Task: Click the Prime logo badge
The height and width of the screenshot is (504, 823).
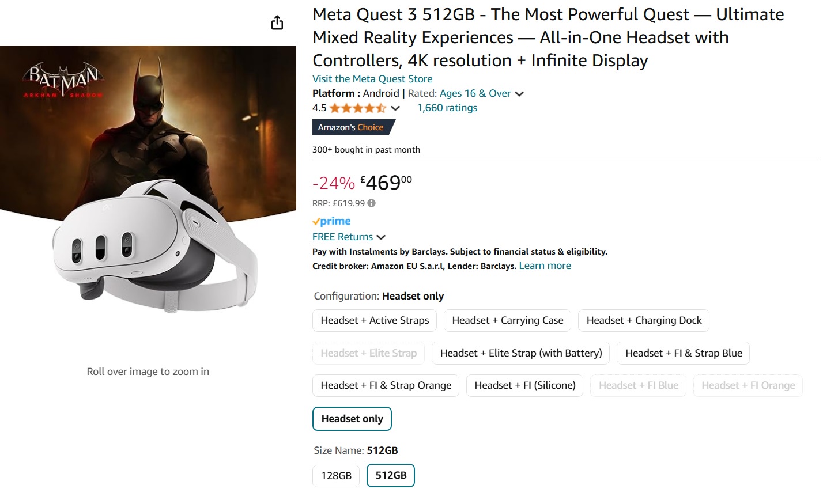Action: pyautogui.click(x=331, y=221)
